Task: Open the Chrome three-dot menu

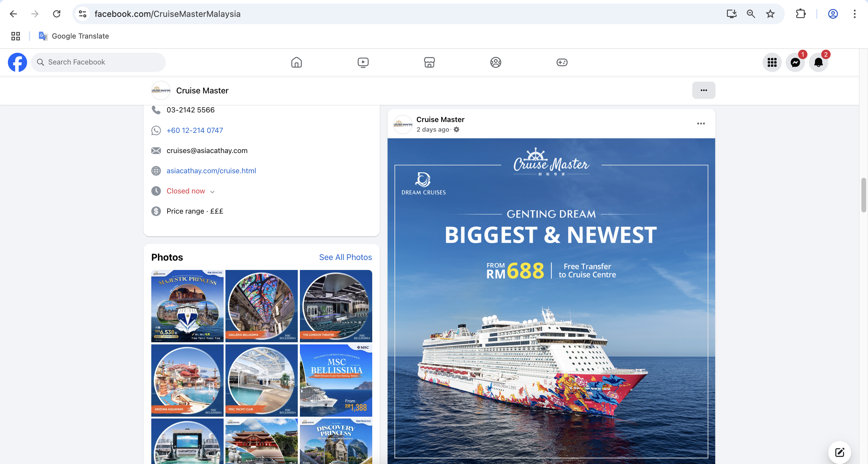Action: [x=854, y=14]
